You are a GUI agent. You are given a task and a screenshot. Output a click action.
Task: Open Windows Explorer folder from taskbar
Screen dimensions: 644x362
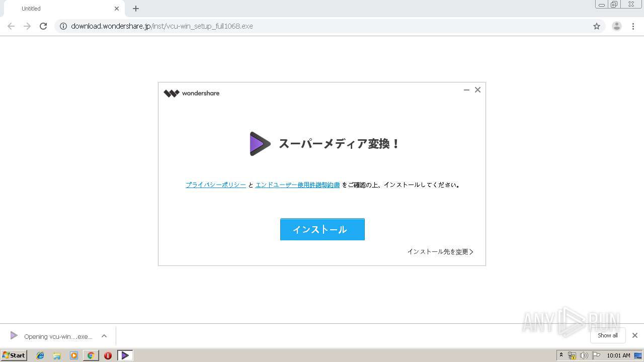(57, 355)
